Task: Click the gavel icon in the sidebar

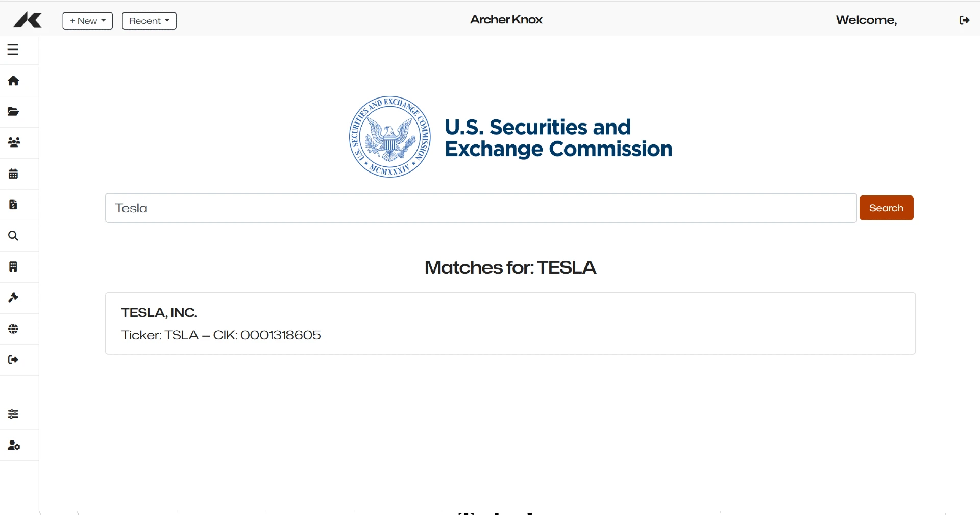Action: tap(13, 298)
